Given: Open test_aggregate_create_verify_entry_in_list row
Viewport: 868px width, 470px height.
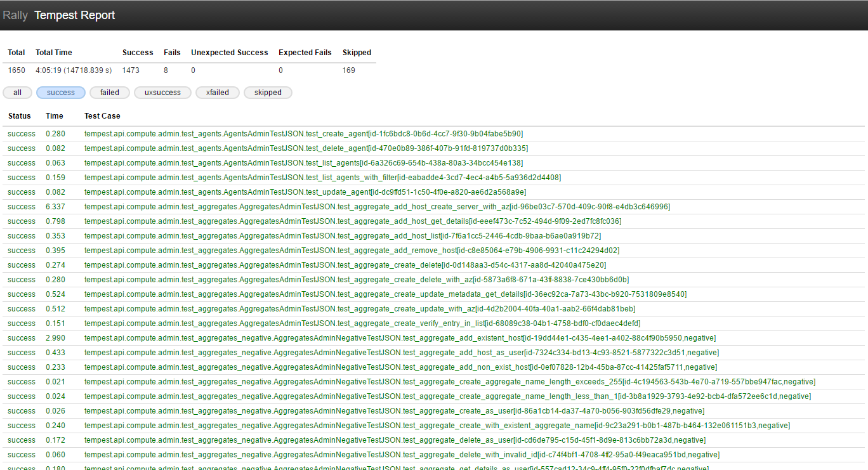Looking at the screenshot, I should (433, 323).
